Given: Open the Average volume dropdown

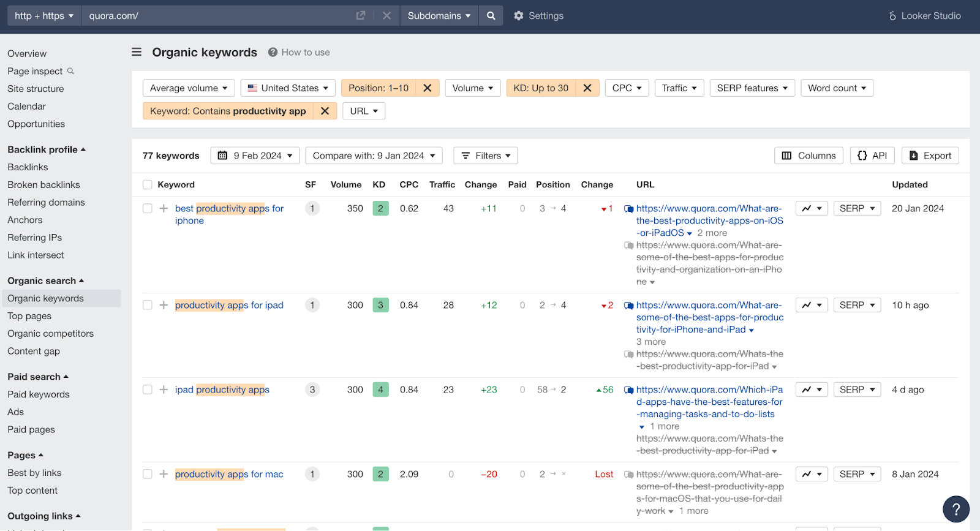Looking at the screenshot, I should (189, 88).
